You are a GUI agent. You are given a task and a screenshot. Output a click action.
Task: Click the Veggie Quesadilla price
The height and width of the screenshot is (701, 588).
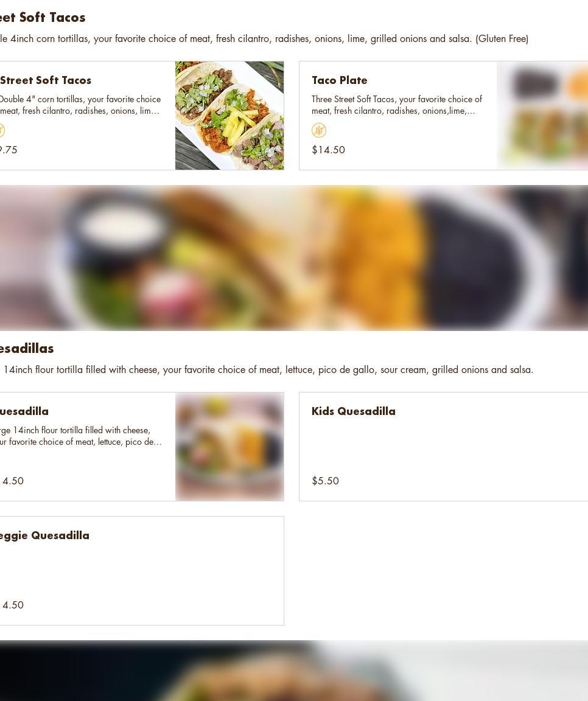(12, 605)
